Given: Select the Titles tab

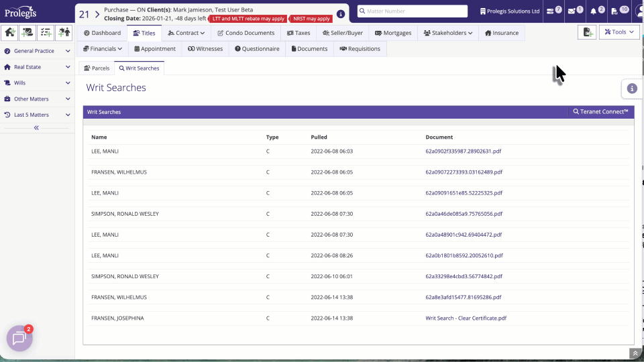Looking at the screenshot, I should pyautogui.click(x=144, y=33).
